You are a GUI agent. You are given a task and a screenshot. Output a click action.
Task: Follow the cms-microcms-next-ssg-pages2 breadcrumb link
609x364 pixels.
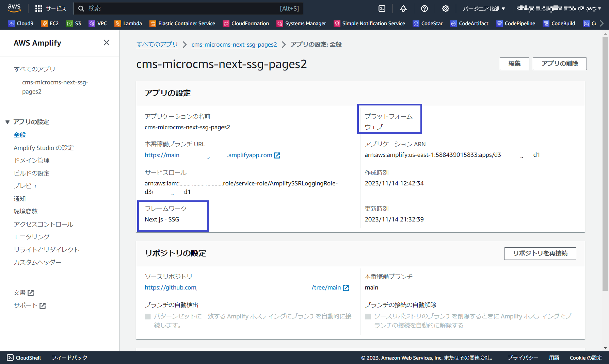pos(234,45)
